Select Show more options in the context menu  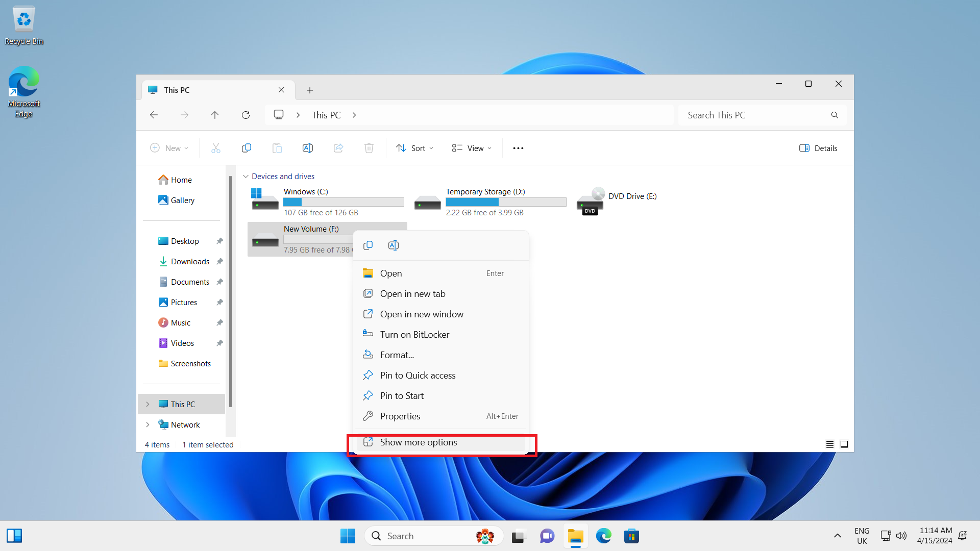[419, 442]
